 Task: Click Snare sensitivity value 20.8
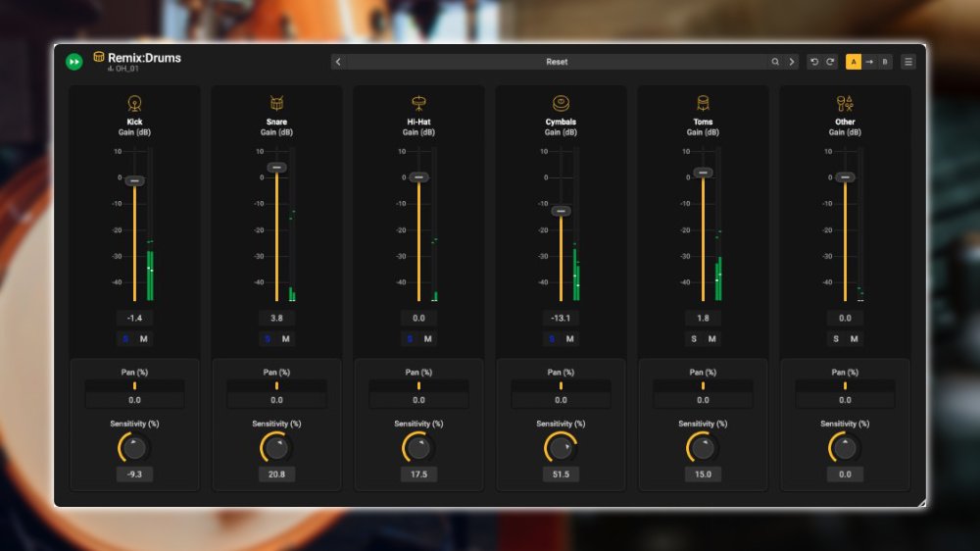[276, 475]
